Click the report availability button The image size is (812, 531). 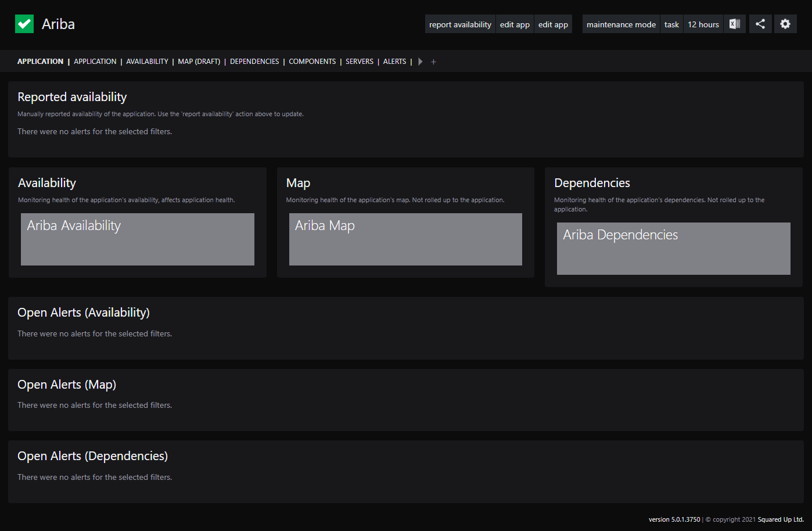460,24
